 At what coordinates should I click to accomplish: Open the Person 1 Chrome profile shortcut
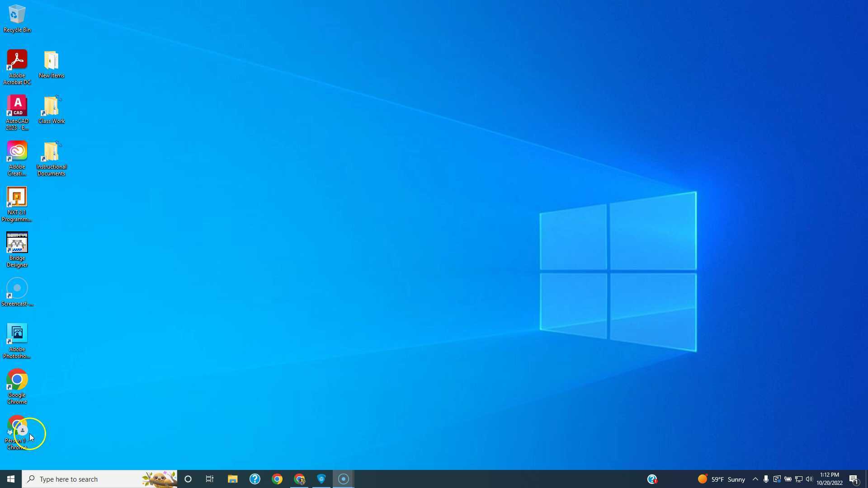pos(17,427)
